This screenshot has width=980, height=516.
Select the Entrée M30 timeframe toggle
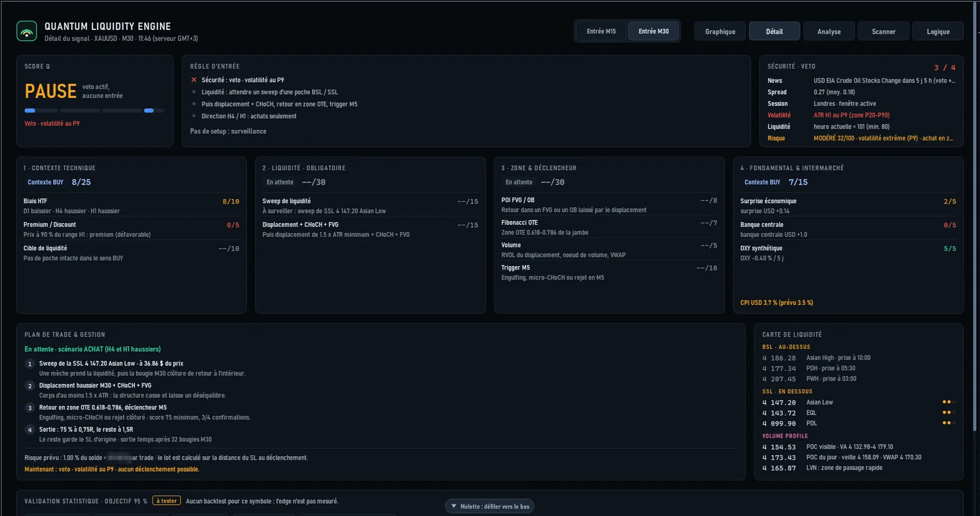coord(654,31)
